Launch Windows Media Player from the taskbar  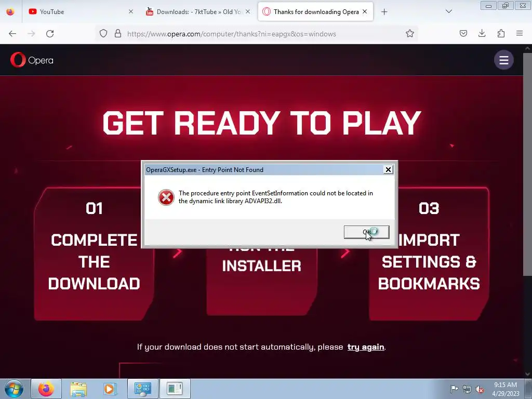coord(110,389)
